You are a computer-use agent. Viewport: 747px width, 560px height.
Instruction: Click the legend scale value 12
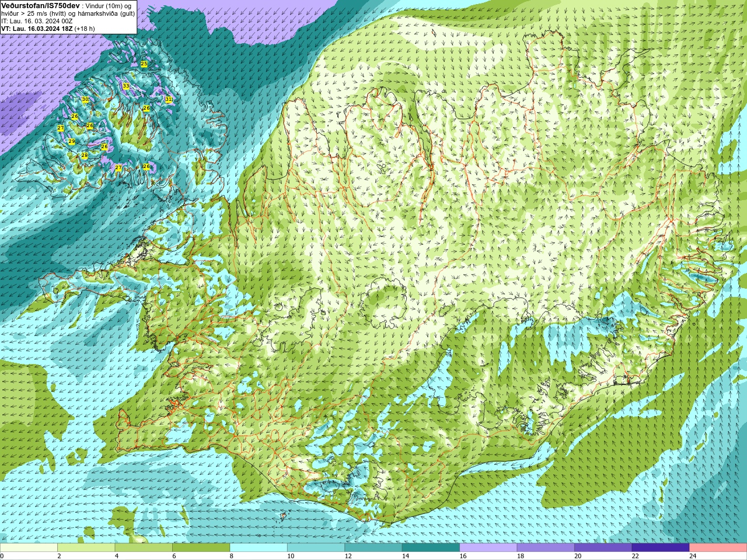[x=348, y=556]
